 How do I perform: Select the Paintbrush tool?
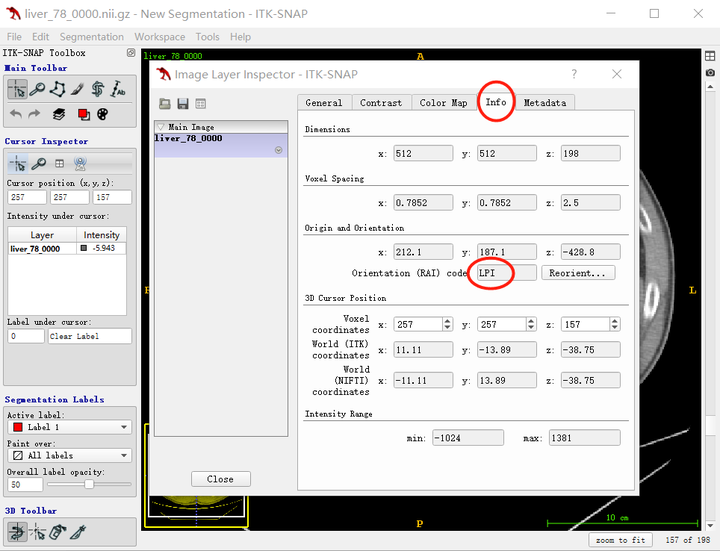pyautogui.click(x=77, y=89)
